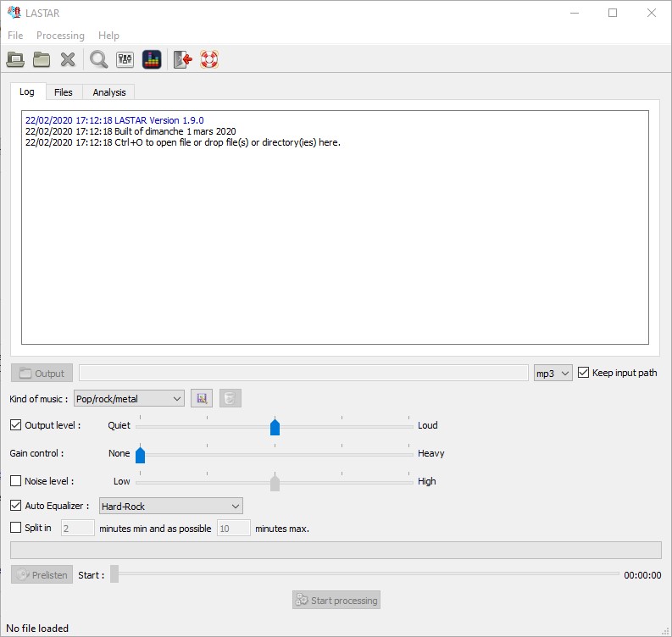This screenshot has width=672, height=637.
Task: Click the progress bar area
Action: point(336,550)
